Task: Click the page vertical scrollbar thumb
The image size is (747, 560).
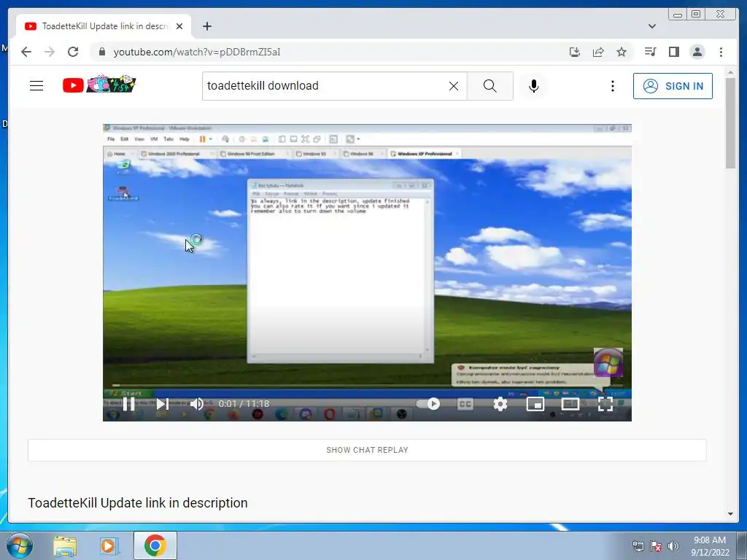Action: coord(730,122)
